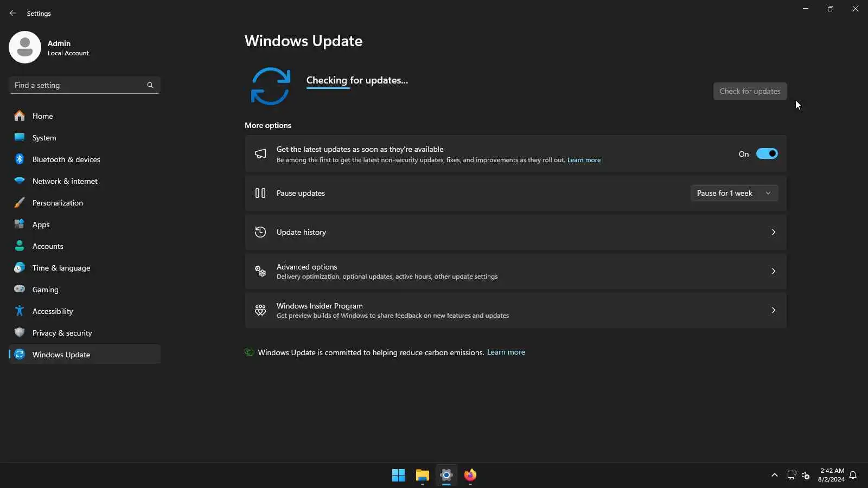Viewport: 868px width, 488px height.
Task: Open the Start menu from taskbar
Action: tap(398, 475)
